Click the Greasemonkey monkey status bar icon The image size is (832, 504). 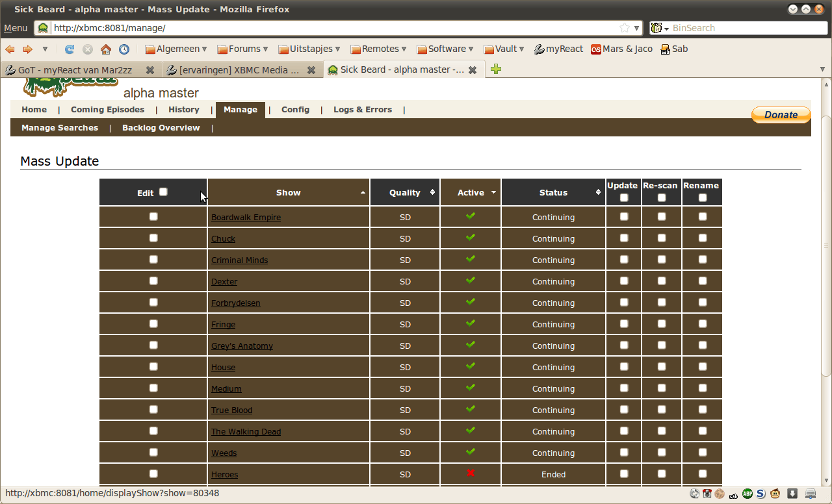[x=776, y=494]
